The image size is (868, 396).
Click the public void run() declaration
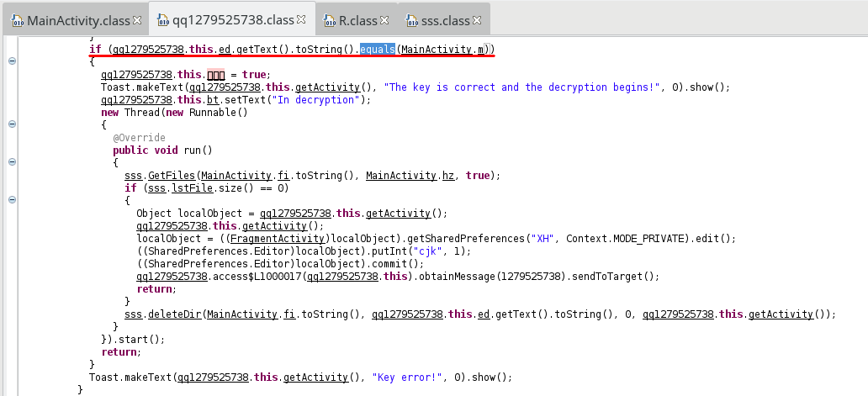[x=162, y=150]
